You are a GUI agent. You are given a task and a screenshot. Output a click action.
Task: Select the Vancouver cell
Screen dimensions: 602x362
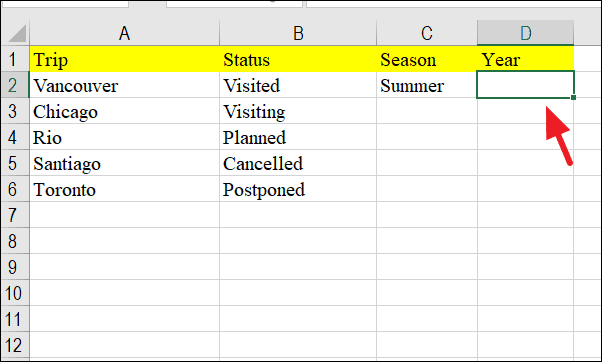(124, 85)
